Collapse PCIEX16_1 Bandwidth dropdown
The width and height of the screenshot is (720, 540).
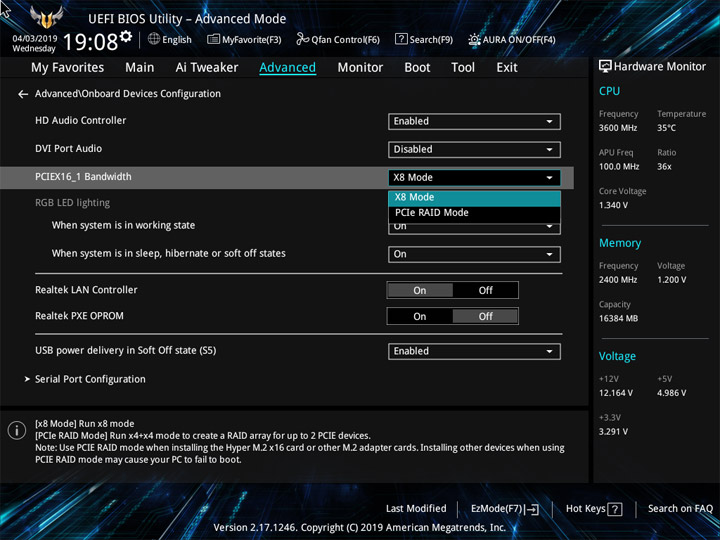(474, 178)
